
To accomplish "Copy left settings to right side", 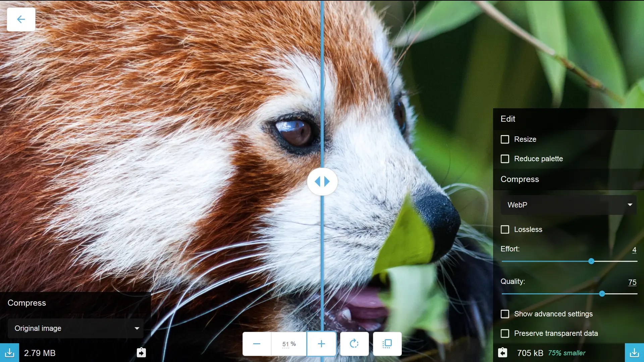I will tap(141, 353).
